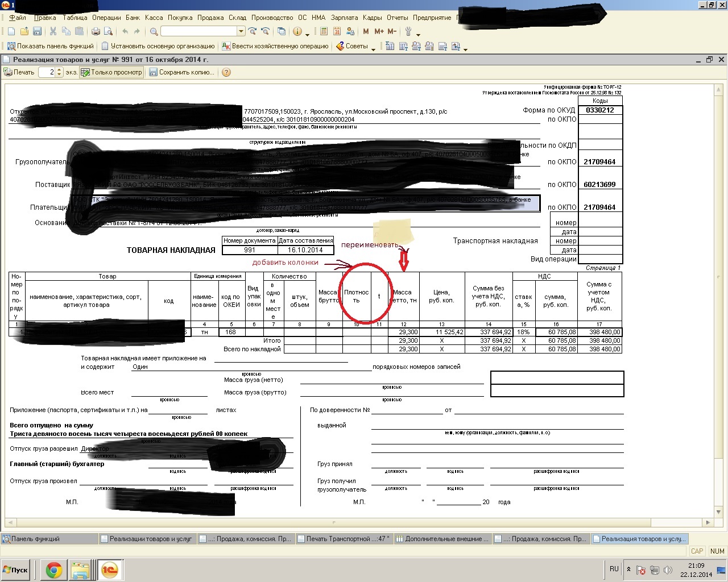Open the 'Продажа' menu

click(210, 18)
